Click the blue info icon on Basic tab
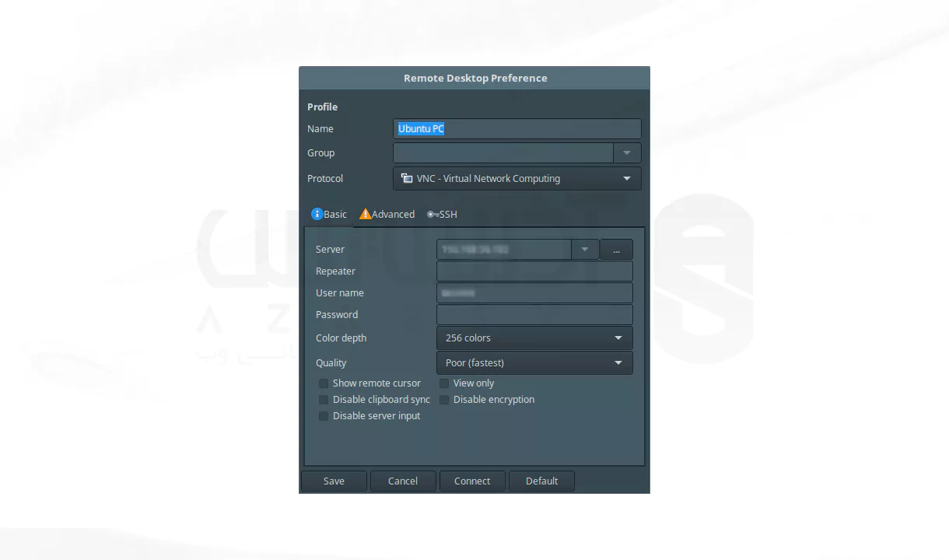949x560 pixels. click(317, 214)
